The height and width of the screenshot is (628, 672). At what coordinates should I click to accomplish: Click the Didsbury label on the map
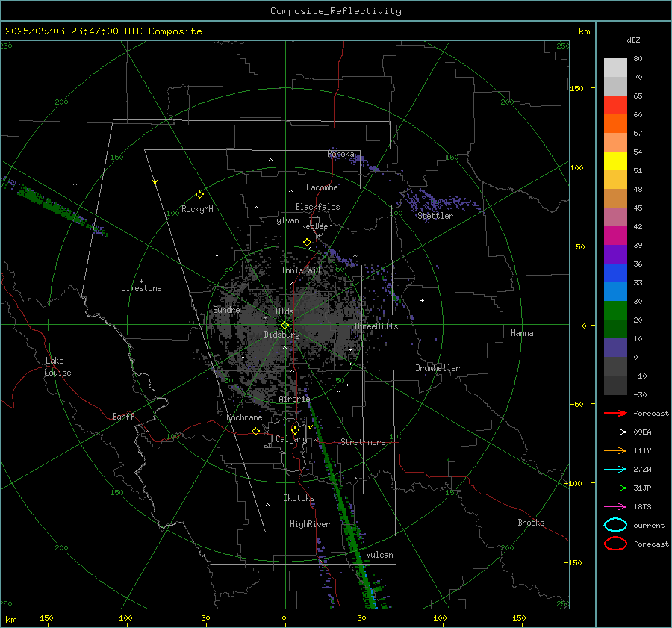281,335
